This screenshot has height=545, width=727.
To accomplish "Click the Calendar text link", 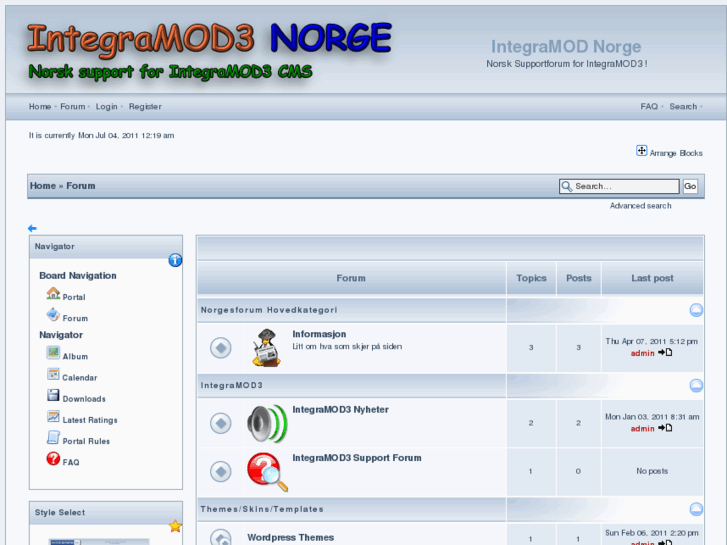I will coord(80,378).
